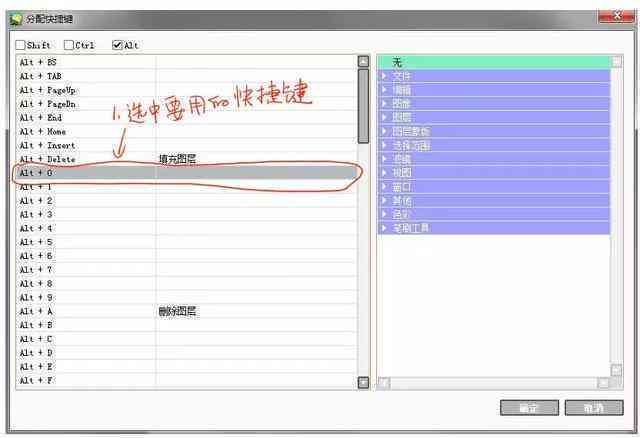Select the Alt + 3 shortcut row
This screenshot has width=640, height=438.
tap(187, 214)
